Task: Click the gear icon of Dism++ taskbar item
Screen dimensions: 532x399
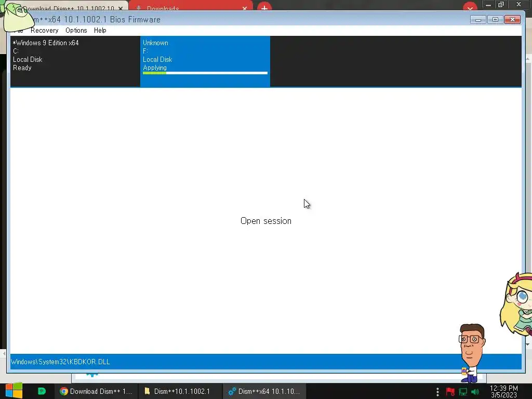Action: tap(232, 391)
